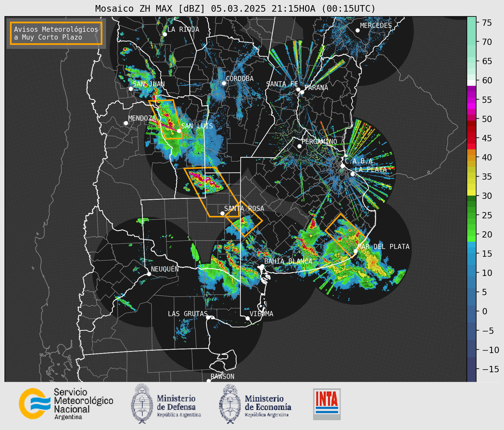Select the MAR DEL PLATA label
Image resolution: width=504 pixels, height=430 pixels.
(383, 246)
